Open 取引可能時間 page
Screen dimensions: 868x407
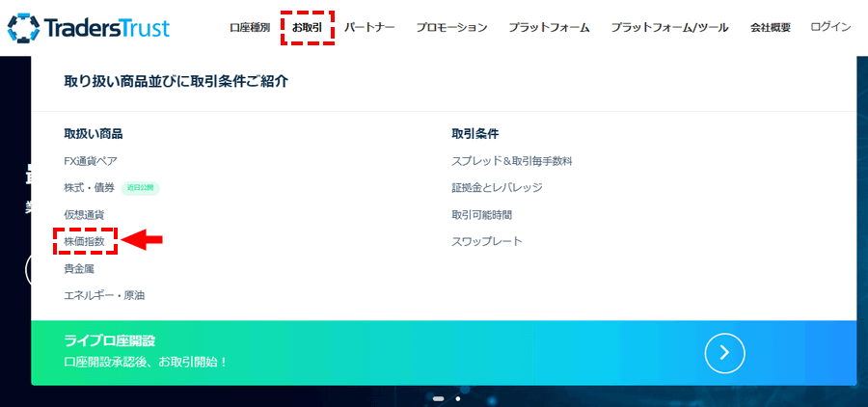481,215
